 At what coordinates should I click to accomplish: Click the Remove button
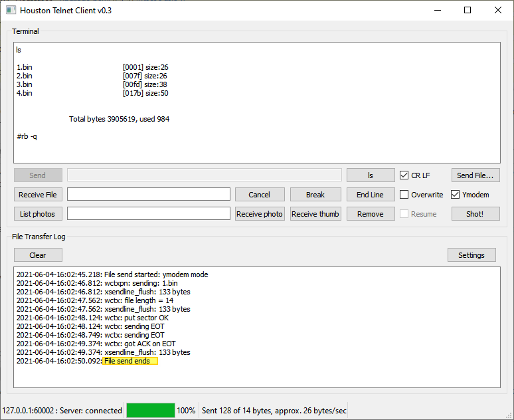pyautogui.click(x=371, y=214)
